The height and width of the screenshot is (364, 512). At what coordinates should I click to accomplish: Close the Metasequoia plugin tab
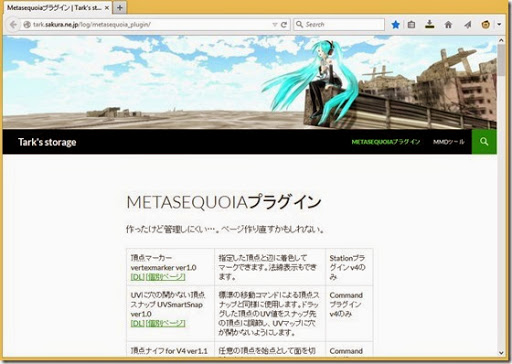(107, 8)
